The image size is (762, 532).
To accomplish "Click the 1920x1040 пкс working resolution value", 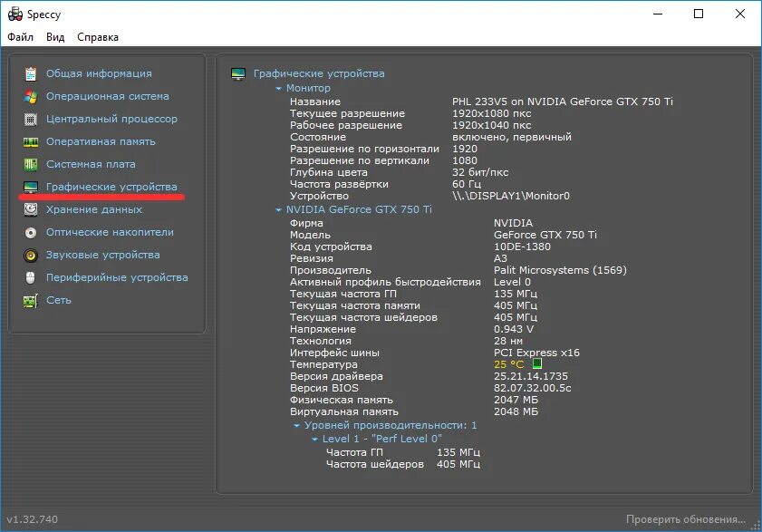I will pyautogui.click(x=491, y=125).
